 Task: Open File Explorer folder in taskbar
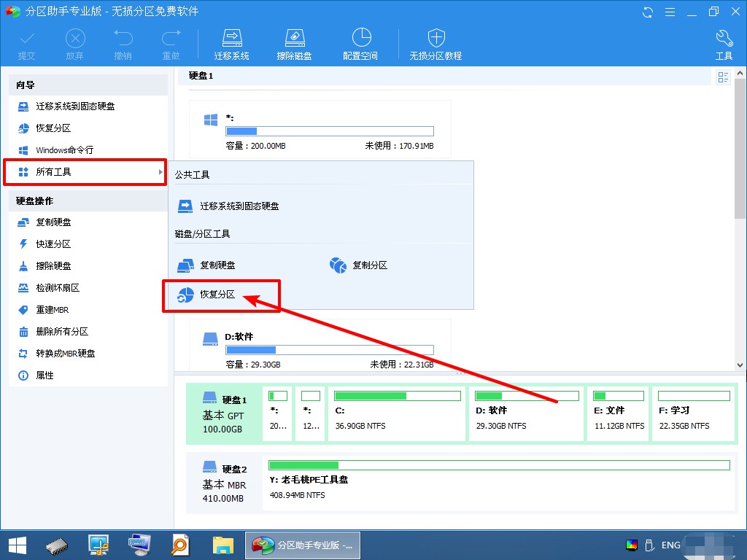223,545
